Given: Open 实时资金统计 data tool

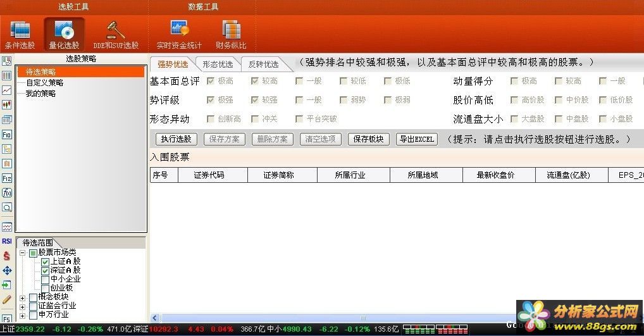Looking at the screenshot, I should pyautogui.click(x=179, y=35).
